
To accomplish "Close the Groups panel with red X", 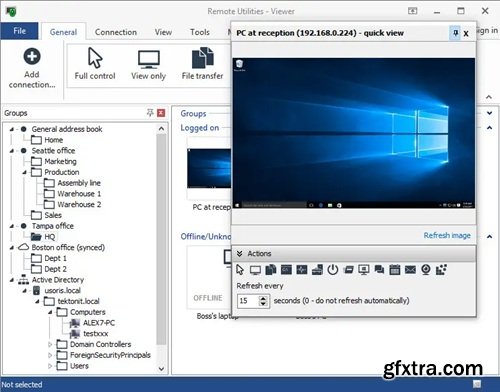I will (161, 113).
